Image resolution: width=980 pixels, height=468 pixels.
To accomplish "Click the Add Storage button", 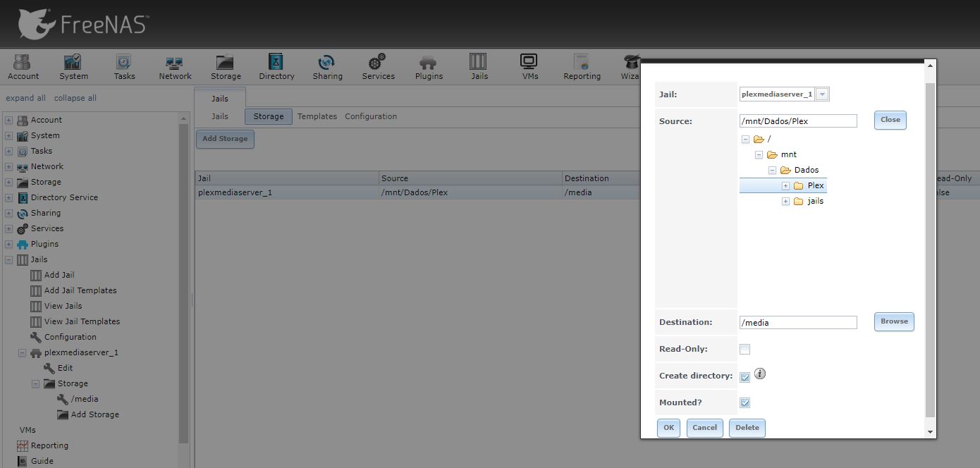I will (225, 139).
